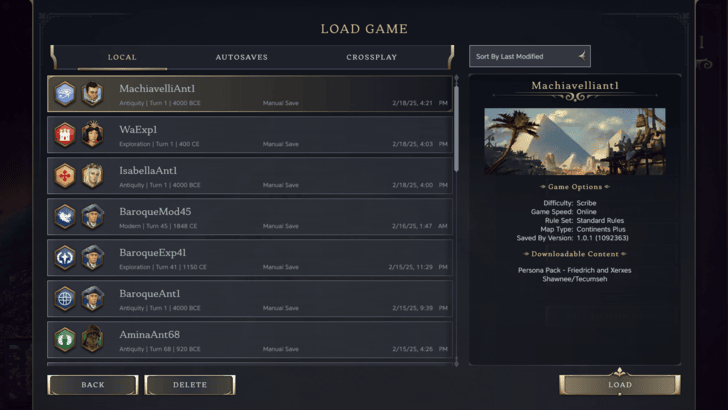Click the leader portrait on BaroqueExp41
728x410 pixels.
pos(92,258)
